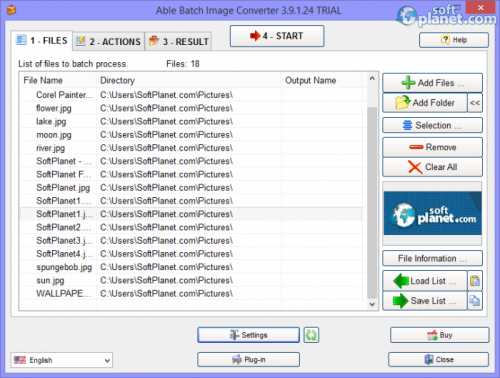Open Help
500x378 pixels.
coord(454,40)
